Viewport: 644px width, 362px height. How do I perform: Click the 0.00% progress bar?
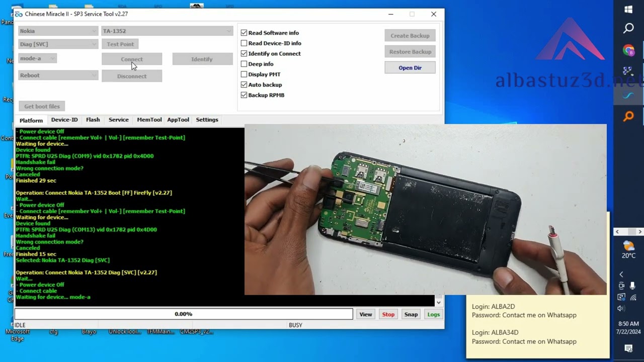[x=184, y=314]
